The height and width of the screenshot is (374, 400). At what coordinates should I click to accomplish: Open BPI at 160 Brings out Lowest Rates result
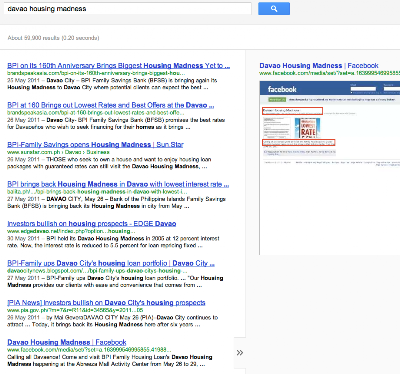coord(111,105)
